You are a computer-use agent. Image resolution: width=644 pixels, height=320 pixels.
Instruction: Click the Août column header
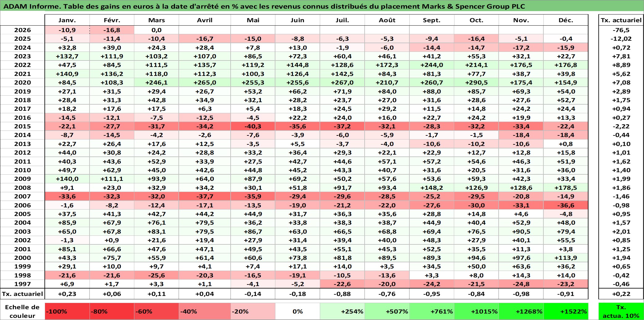[387, 20]
